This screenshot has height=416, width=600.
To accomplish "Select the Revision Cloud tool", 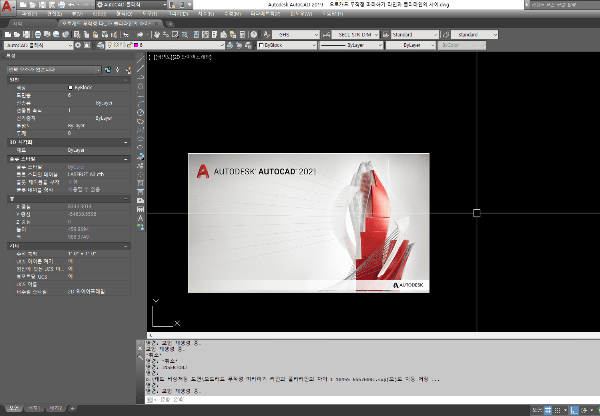I will (140, 121).
